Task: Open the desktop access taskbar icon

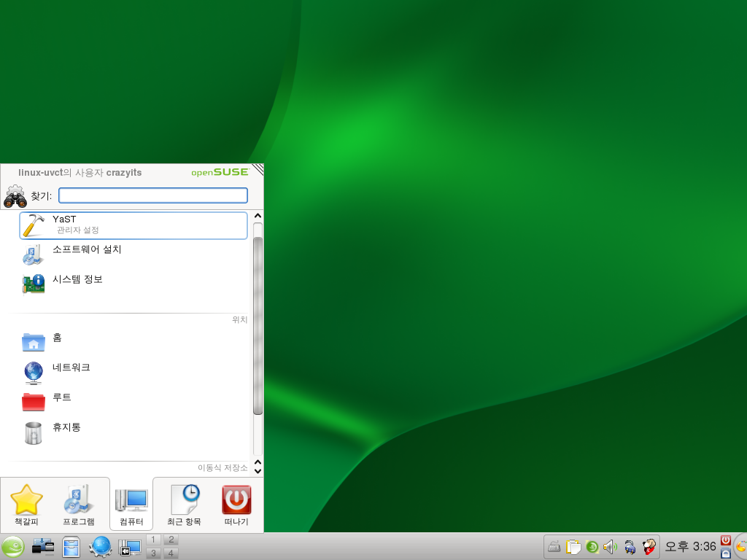Action: pyautogui.click(x=43, y=547)
